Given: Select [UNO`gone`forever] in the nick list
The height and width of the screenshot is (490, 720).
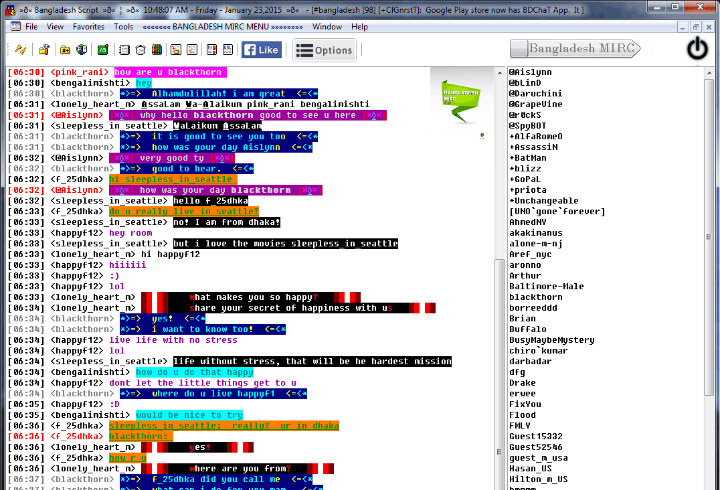Looking at the screenshot, I should point(557,211).
